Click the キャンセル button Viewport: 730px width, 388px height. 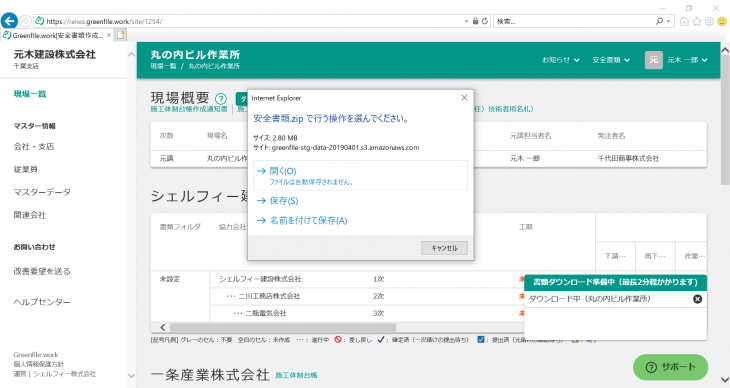pos(444,248)
